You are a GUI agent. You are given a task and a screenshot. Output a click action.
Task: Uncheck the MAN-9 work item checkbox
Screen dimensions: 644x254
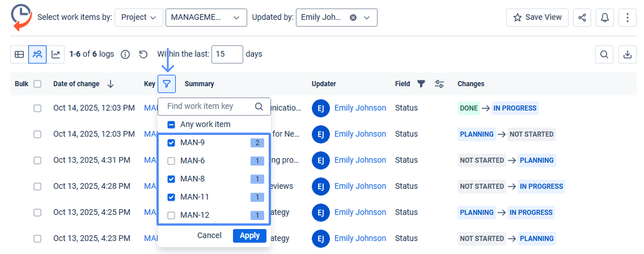coord(171,143)
